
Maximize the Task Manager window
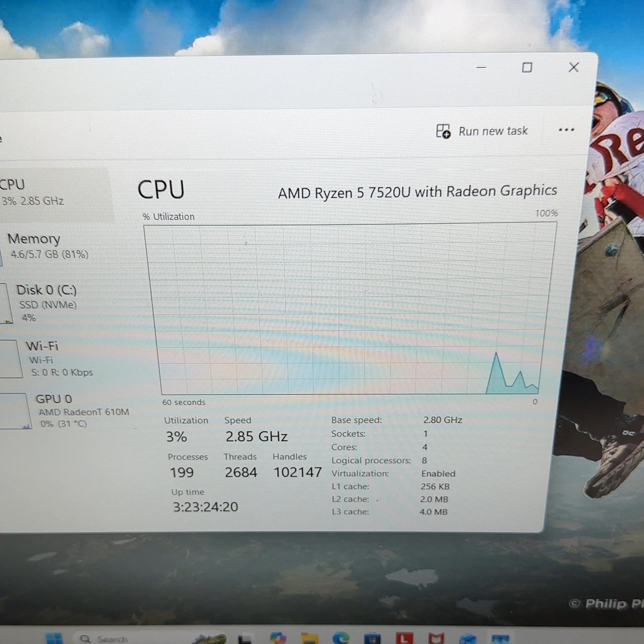click(x=527, y=68)
